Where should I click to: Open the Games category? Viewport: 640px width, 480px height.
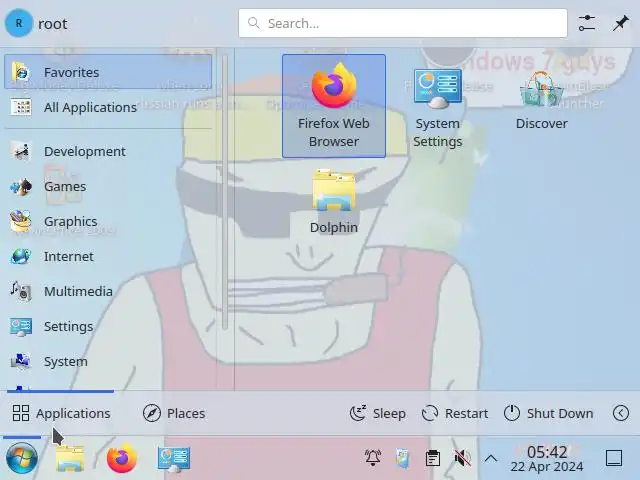point(108,186)
